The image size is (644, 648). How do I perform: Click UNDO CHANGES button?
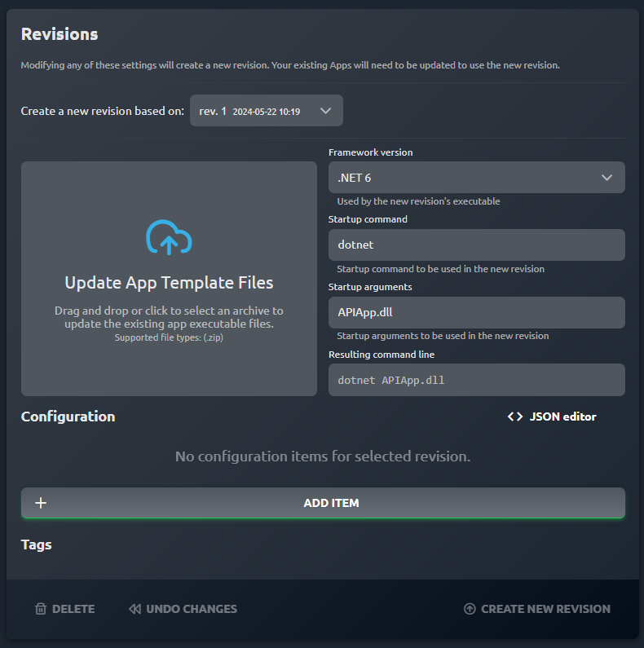point(183,609)
